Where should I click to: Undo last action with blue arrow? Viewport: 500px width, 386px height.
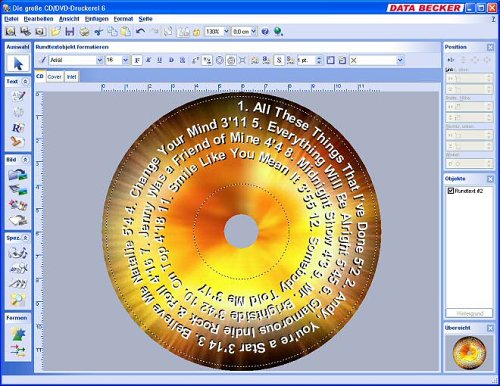[x=140, y=32]
